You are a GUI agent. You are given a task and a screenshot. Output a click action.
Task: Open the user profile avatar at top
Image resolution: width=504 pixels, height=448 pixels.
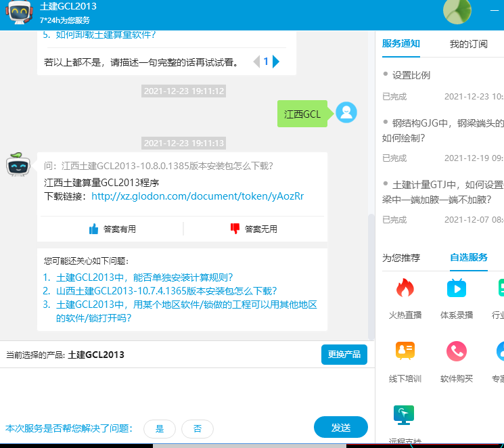coord(457,12)
